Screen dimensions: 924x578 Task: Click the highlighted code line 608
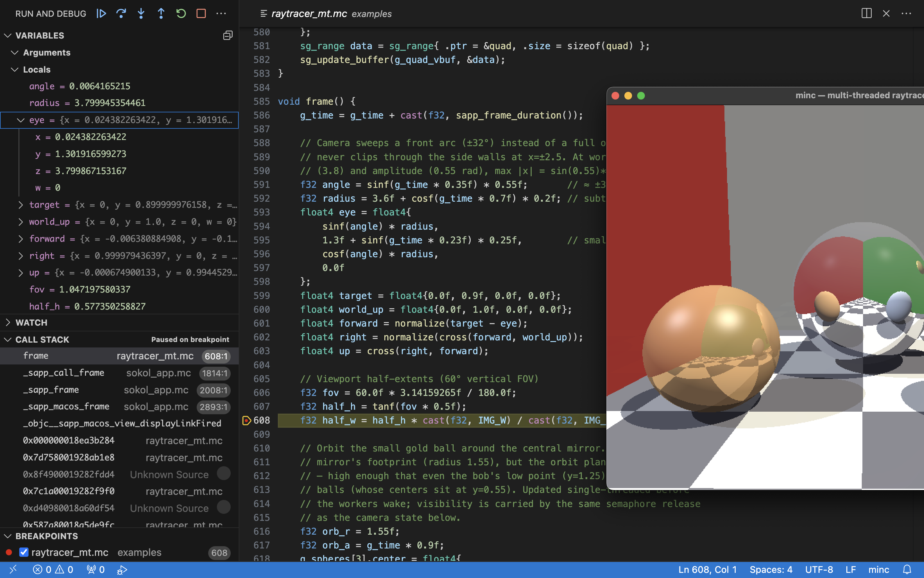click(442, 421)
